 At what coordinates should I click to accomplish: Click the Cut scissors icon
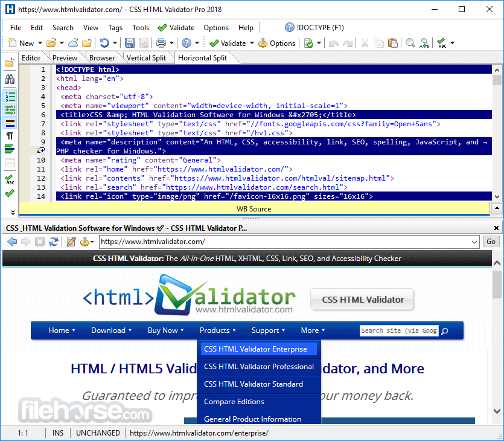[365, 43]
